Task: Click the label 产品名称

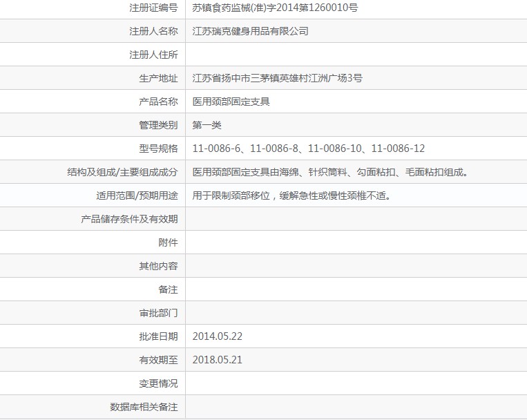Action: pyautogui.click(x=158, y=102)
